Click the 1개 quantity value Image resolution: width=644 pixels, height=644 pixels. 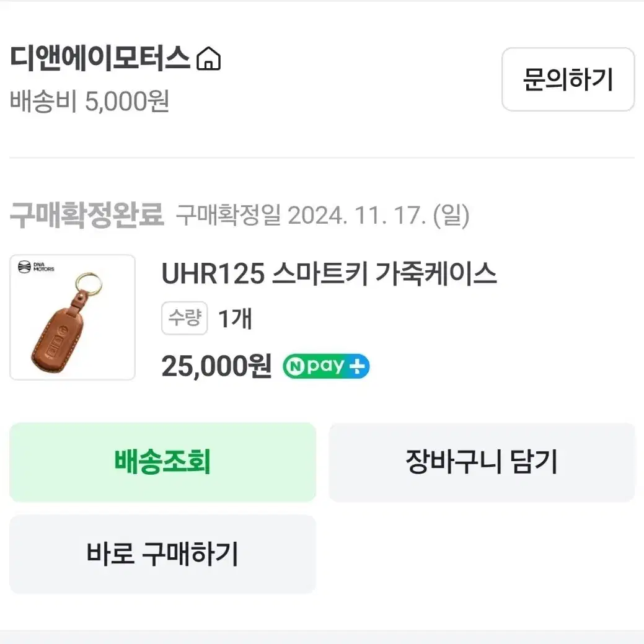235,319
